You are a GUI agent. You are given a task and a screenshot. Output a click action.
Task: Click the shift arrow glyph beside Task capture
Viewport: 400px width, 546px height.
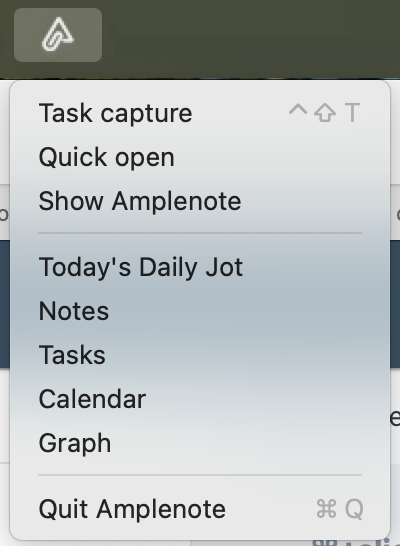(x=325, y=113)
